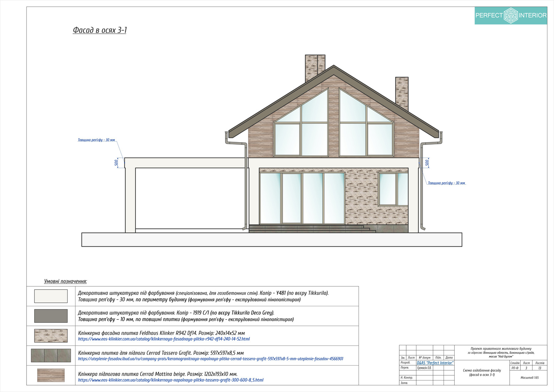Click the white plaster legend swatch
Screen dimensions: 554x392
click(51, 296)
